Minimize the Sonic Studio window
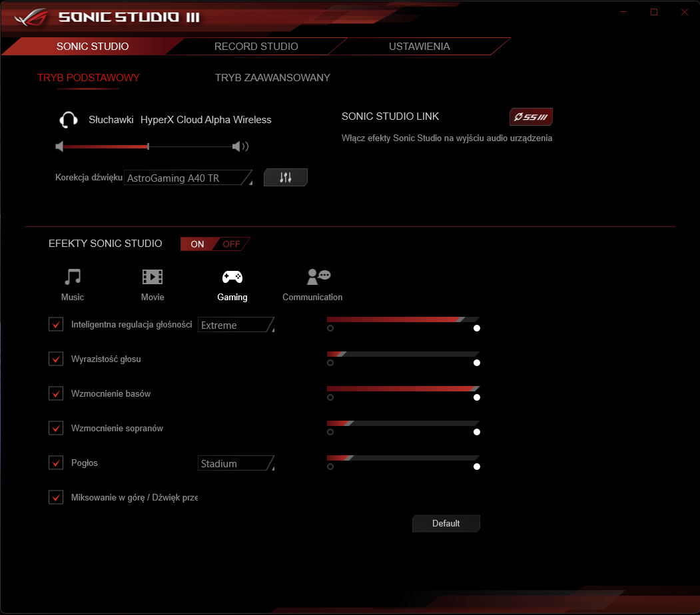 pos(623,12)
